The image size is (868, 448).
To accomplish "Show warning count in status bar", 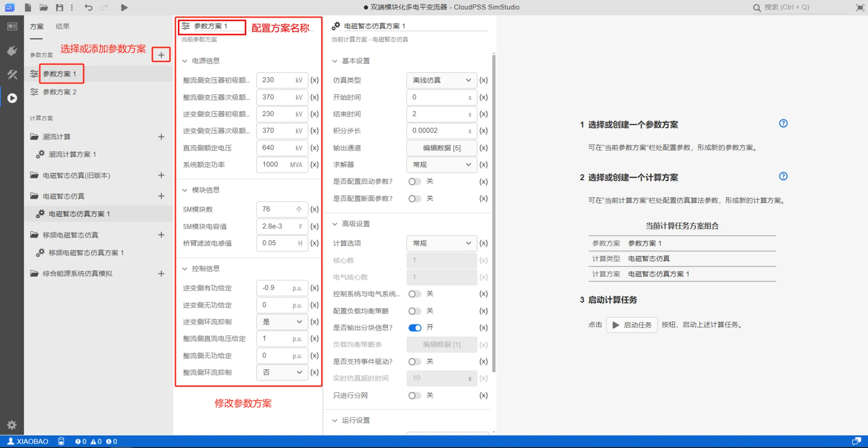I will 96,441.
